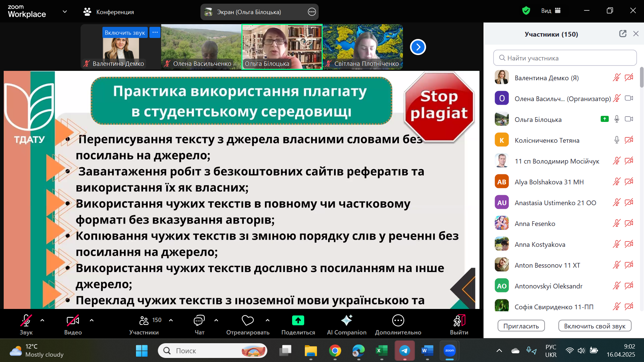Click the Пригласить button
The height and width of the screenshot is (362, 644).
tap(521, 326)
